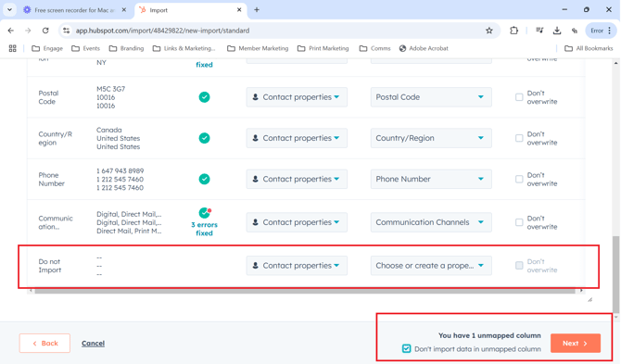Open the Choose or create a property dropdown
Image resolution: width=621 pixels, height=364 pixels.
point(431,266)
